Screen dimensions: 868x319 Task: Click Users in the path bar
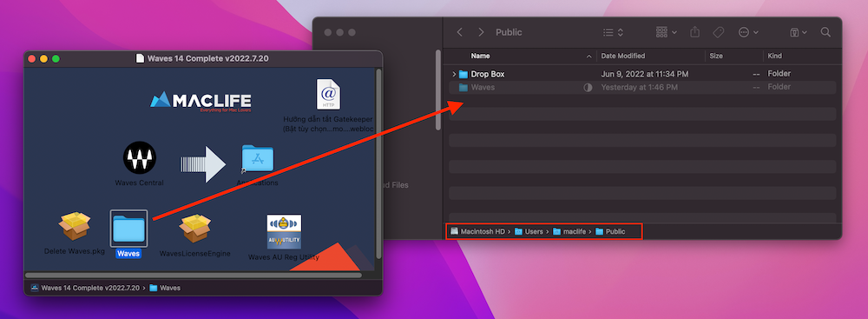click(x=529, y=231)
